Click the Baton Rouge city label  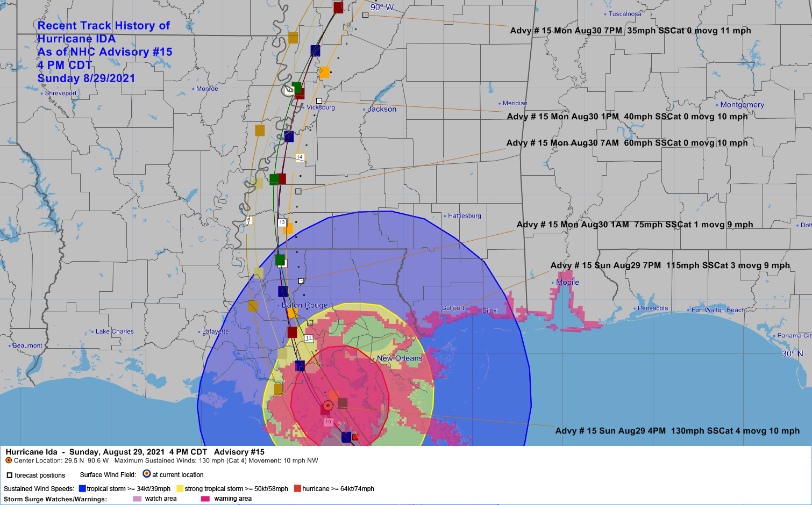305,305
